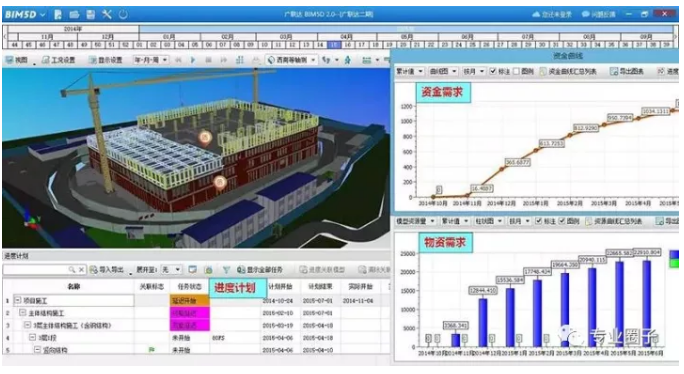This screenshot has height=374, width=684.
Task: Click the walking person navigation icon
Action: (x=347, y=60)
